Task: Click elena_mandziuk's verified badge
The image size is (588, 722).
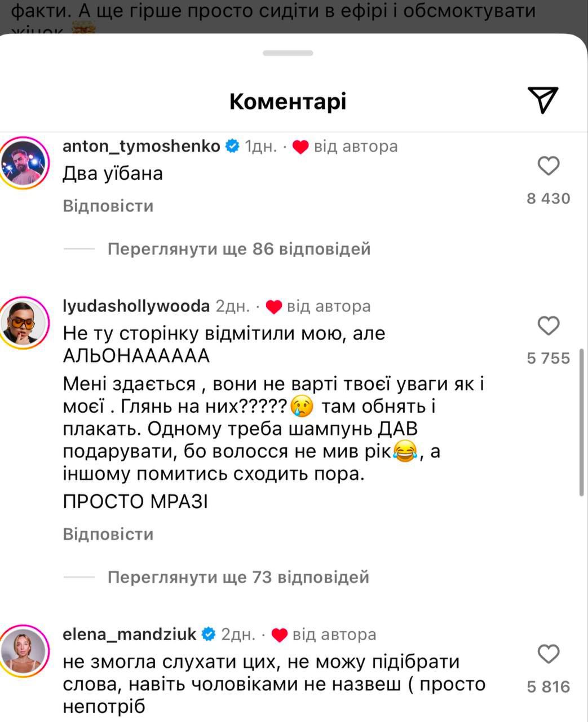Action: coord(209,635)
